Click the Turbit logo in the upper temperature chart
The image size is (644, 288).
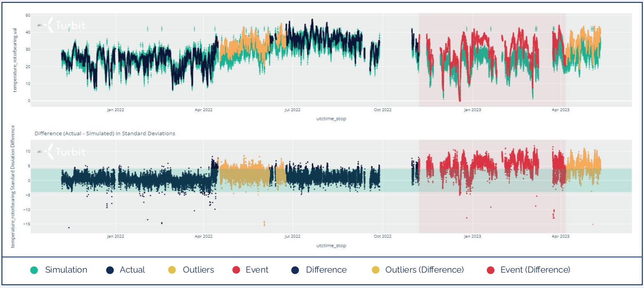click(62, 25)
